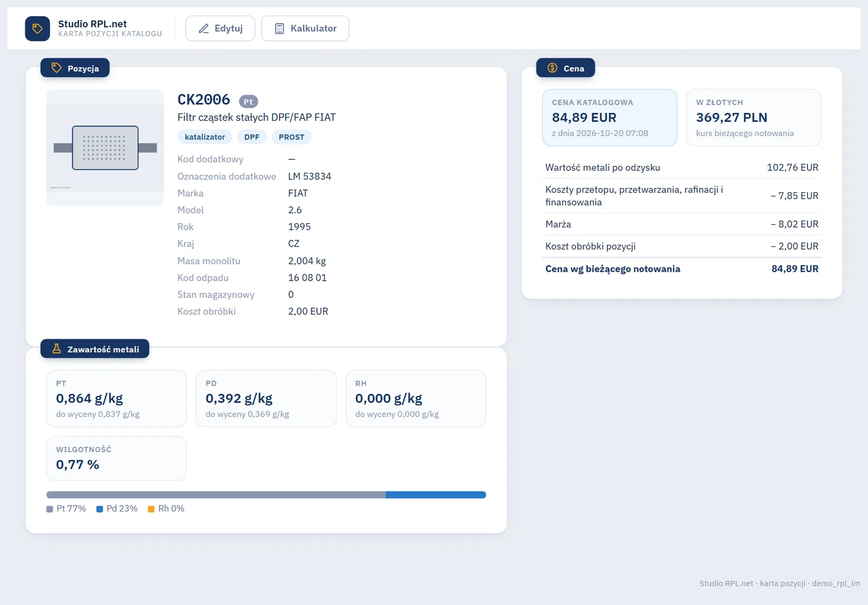Select the katalizator tag

click(x=205, y=137)
